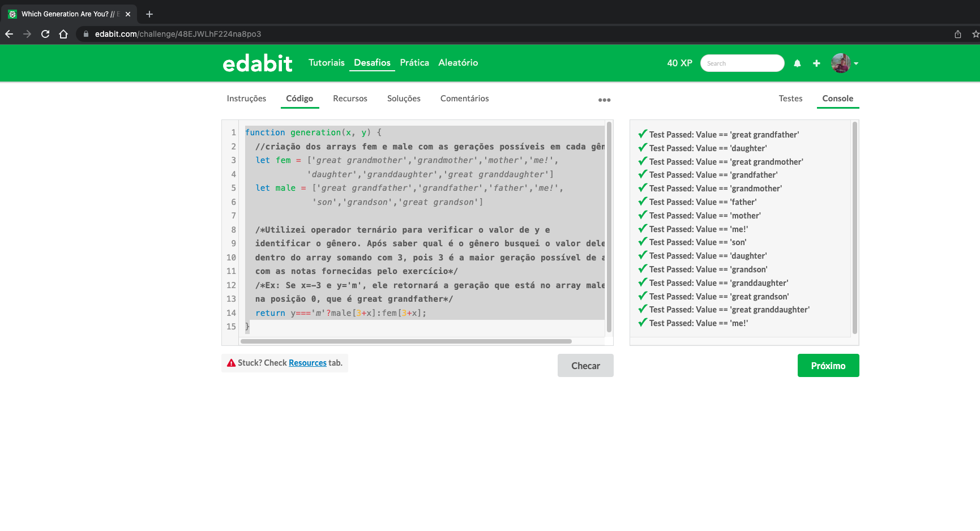Navigate back with the browser back arrow

(x=9, y=34)
